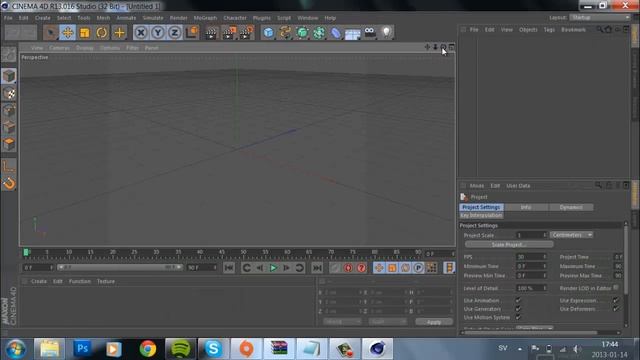Add a Light object
Screen dimensions: 640x360
pos(387,32)
